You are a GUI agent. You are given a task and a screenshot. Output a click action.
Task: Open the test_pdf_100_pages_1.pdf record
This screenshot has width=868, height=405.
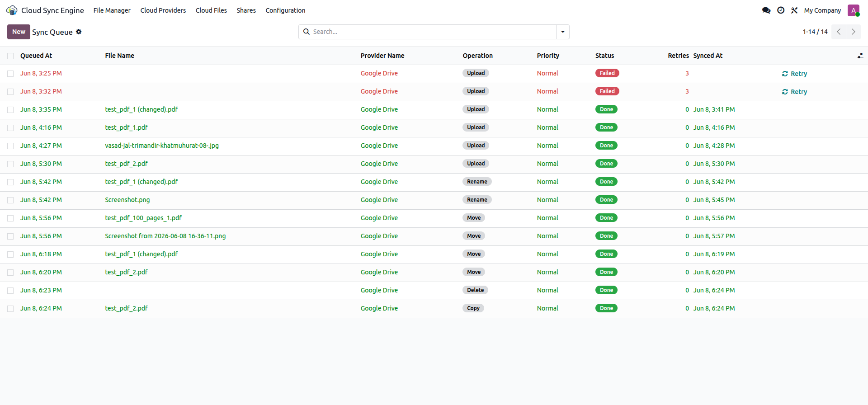(143, 218)
